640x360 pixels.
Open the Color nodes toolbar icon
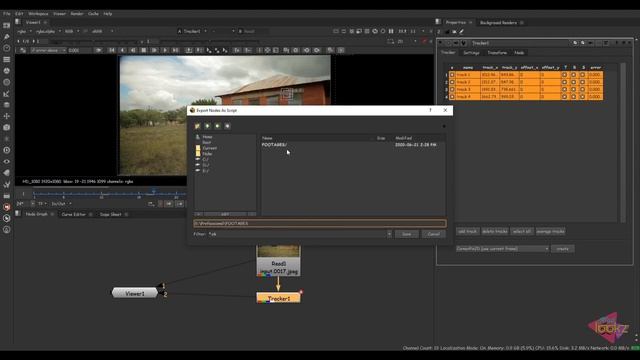click(7, 71)
